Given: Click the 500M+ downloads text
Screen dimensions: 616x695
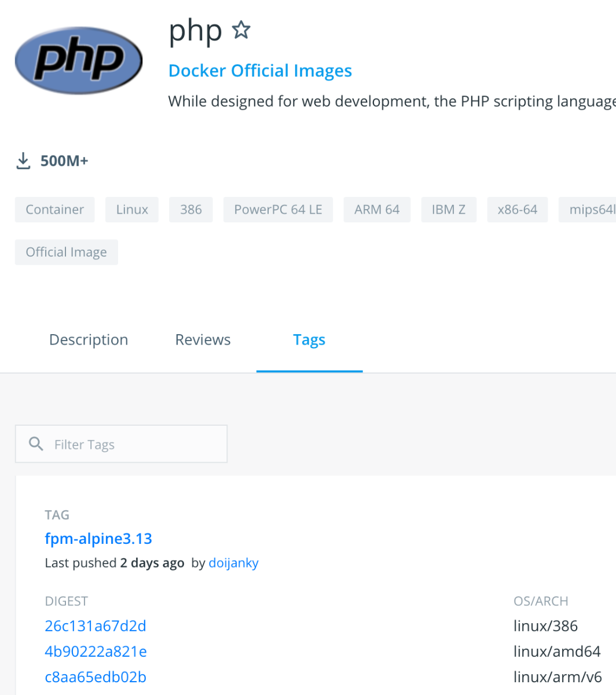Looking at the screenshot, I should pos(64,161).
